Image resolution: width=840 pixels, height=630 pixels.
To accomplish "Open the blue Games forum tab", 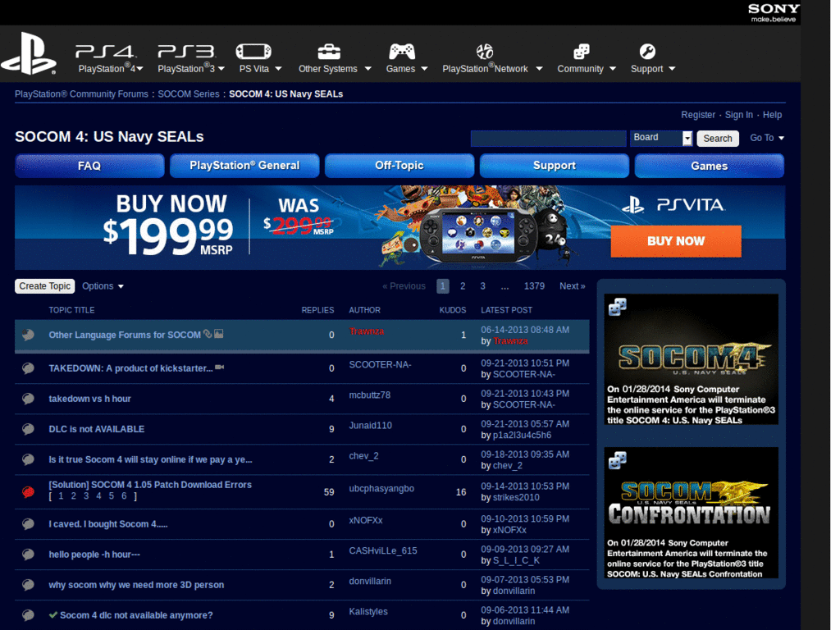I will (710, 166).
